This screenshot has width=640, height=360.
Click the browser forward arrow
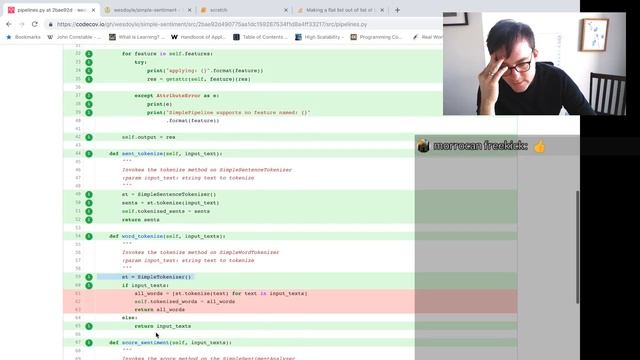22,24
